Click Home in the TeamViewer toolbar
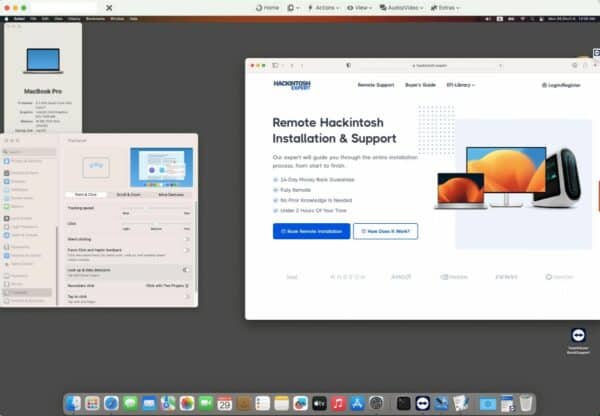The width and height of the screenshot is (600, 416). click(267, 8)
